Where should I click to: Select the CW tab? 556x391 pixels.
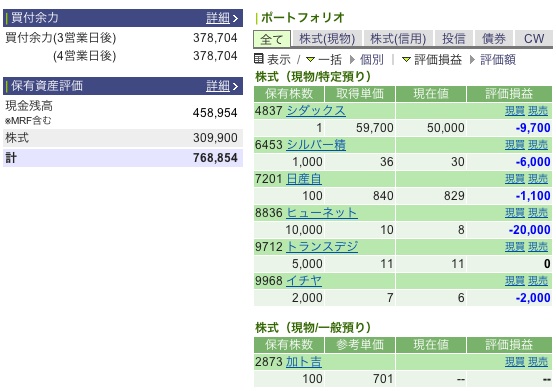coord(534,39)
